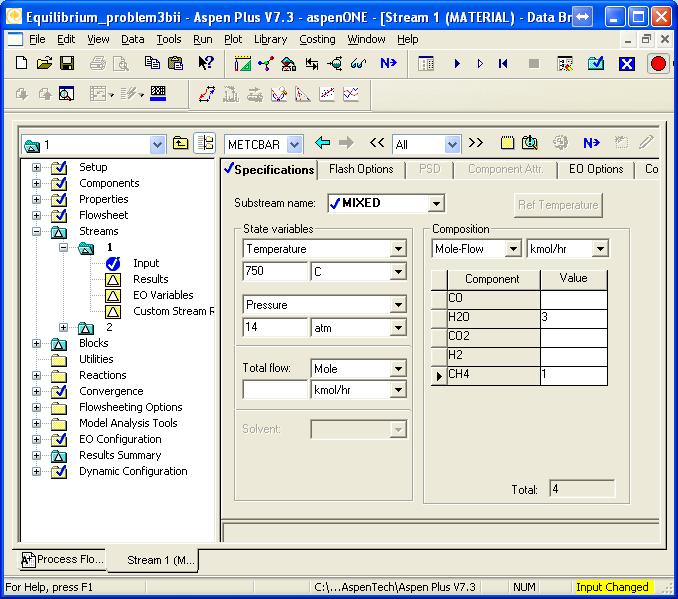Click the blue Next (N>) button in main toolbar

(388, 63)
